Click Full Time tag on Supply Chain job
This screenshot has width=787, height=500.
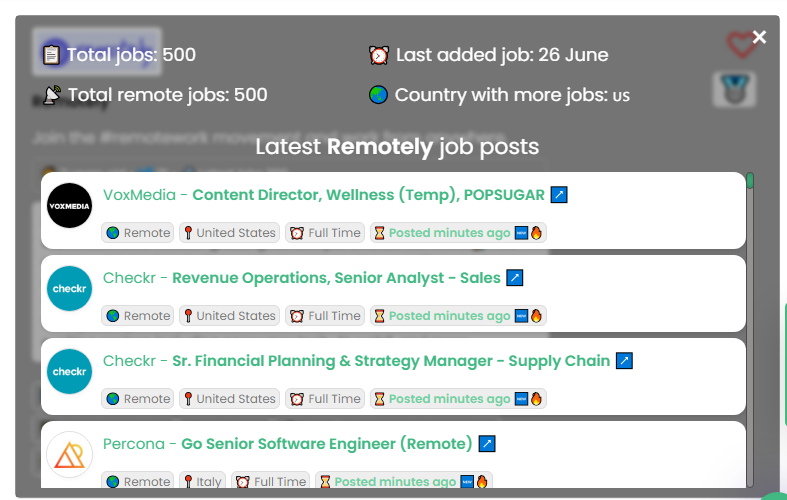tap(325, 399)
